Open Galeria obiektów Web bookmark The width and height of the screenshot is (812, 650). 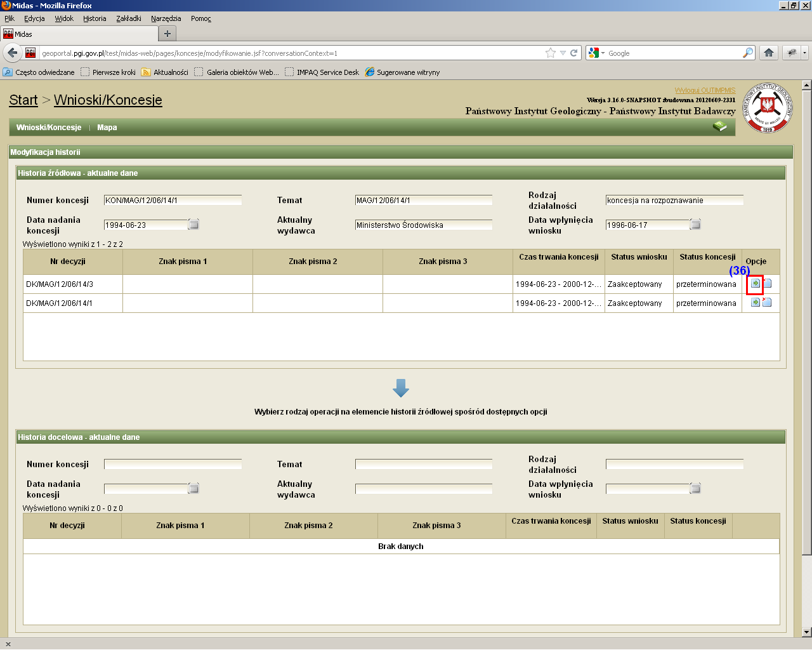click(237, 72)
